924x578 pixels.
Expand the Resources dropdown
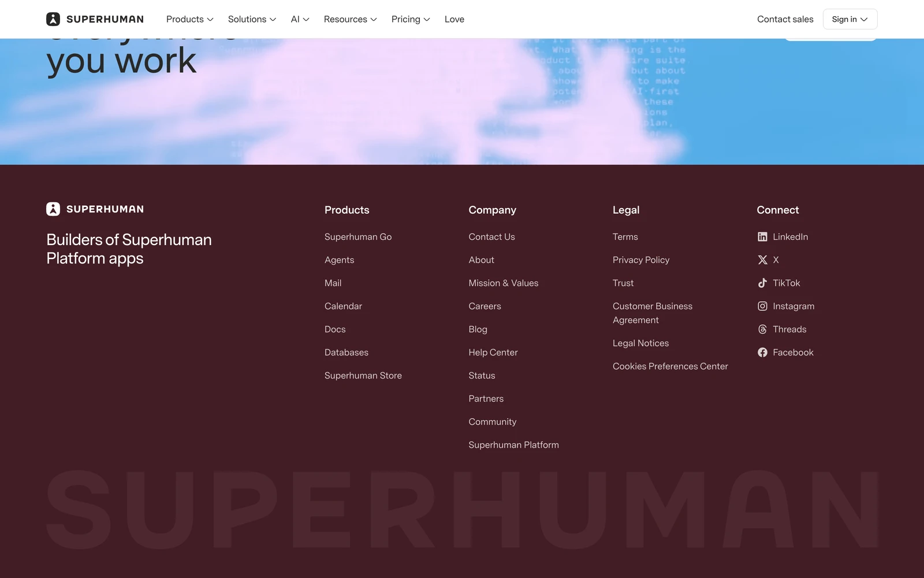[x=350, y=19]
